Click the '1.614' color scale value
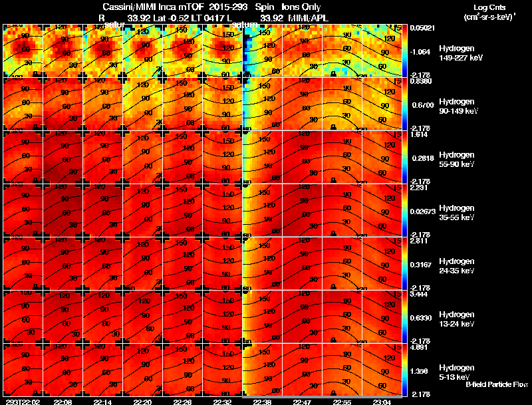The width and height of the screenshot is (532, 405). [419, 134]
